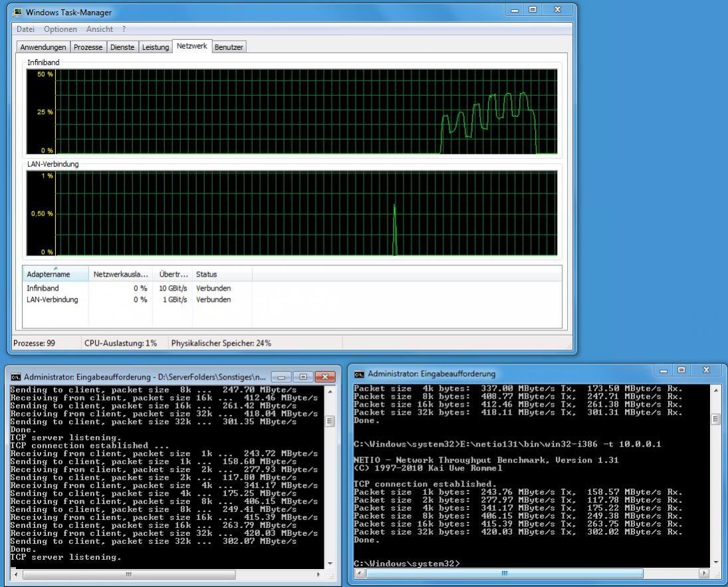Viewport: 728px width, 587px height.
Task: Open the ? help menu
Action: [x=124, y=29]
